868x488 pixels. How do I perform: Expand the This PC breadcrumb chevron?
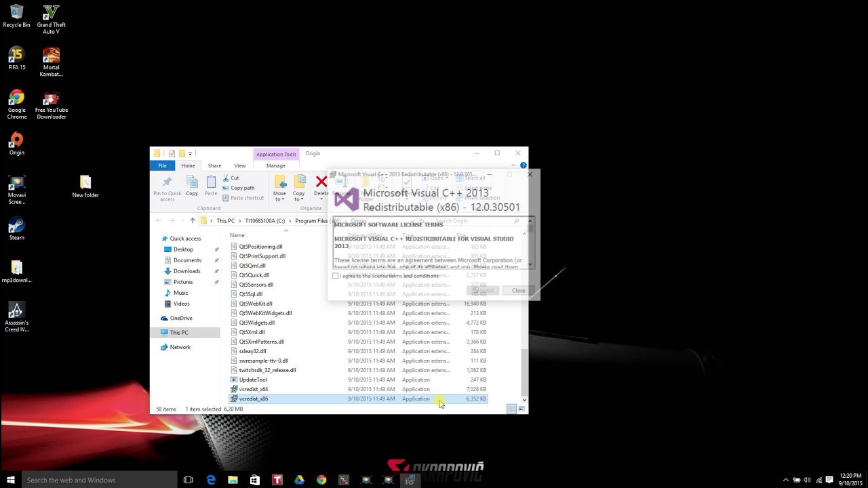point(239,221)
